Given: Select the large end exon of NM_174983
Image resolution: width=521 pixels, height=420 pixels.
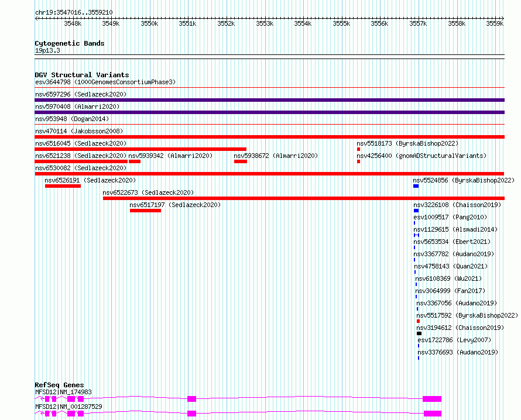Looking at the screenshot, I should 432,399.
